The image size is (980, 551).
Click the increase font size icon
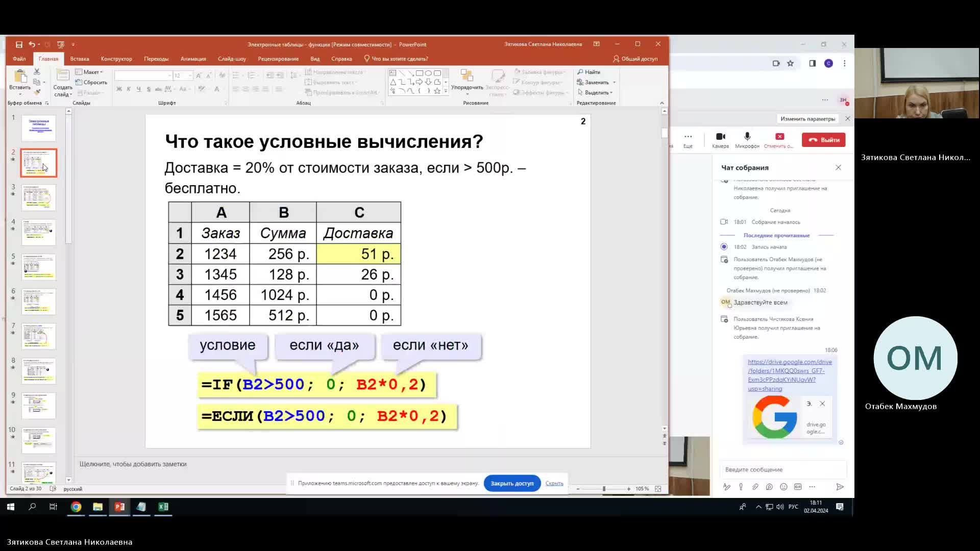tap(199, 76)
